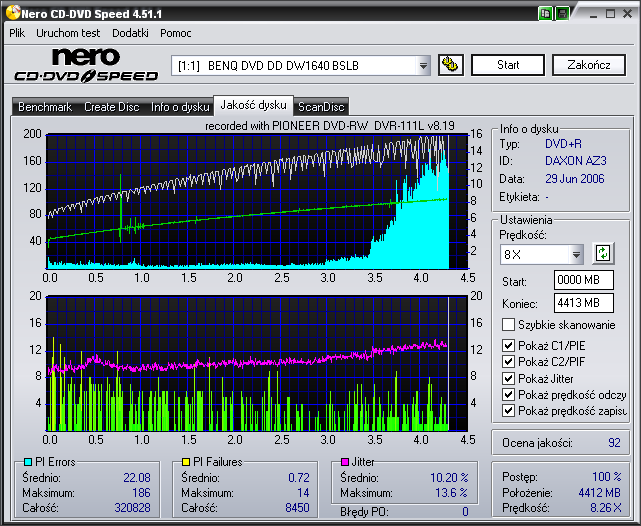
Task: Click the quality score value 92
Action: click(x=614, y=443)
